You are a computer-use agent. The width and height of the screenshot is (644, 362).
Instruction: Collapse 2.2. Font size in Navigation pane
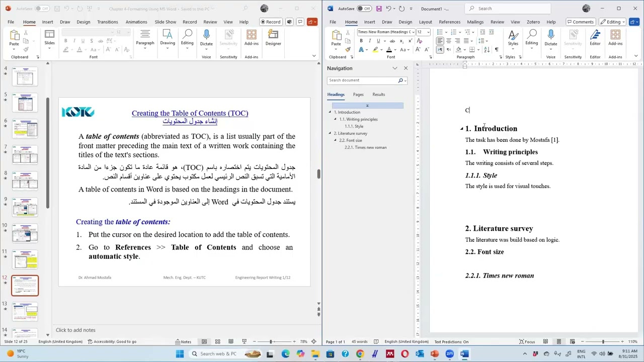336,140
